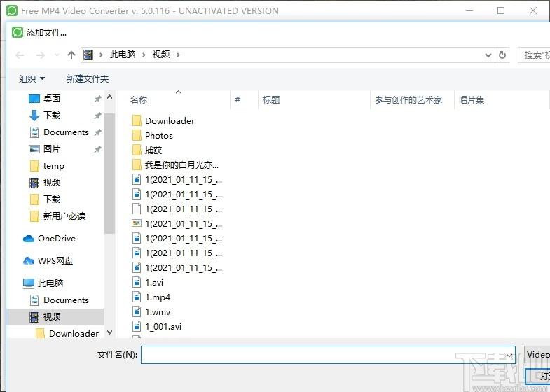Image resolution: width=550 pixels, height=392 pixels.
Task: Select 视频 in the address breadcrumb
Action: point(161,55)
